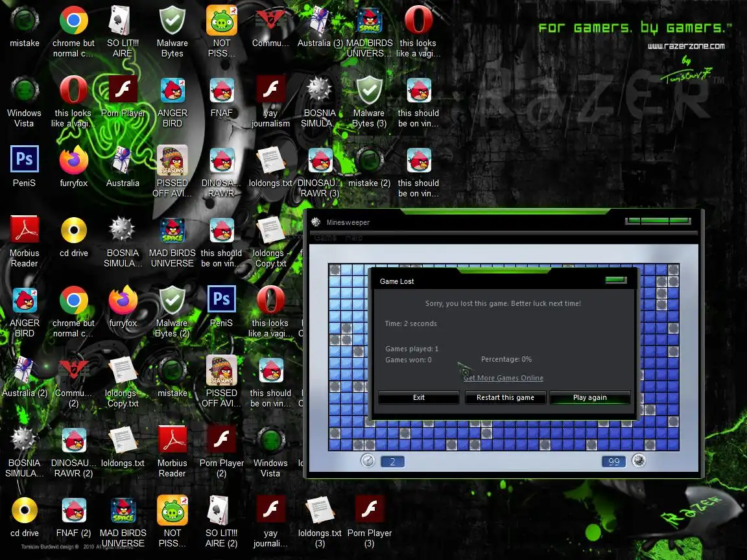
Task: Click the "Games played: 1" text
Action: coord(412,349)
